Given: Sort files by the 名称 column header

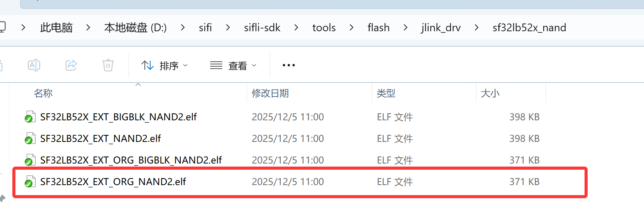Looking at the screenshot, I should (x=43, y=93).
